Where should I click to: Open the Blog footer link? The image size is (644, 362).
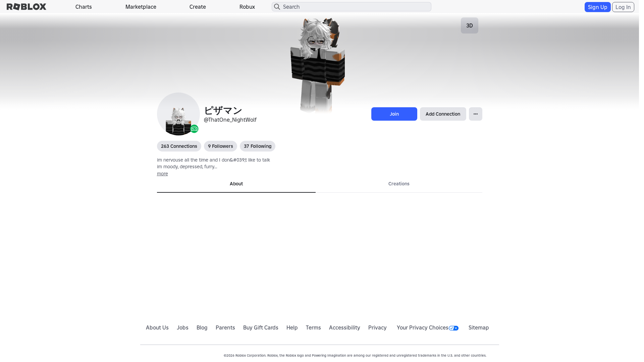[202, 328]
